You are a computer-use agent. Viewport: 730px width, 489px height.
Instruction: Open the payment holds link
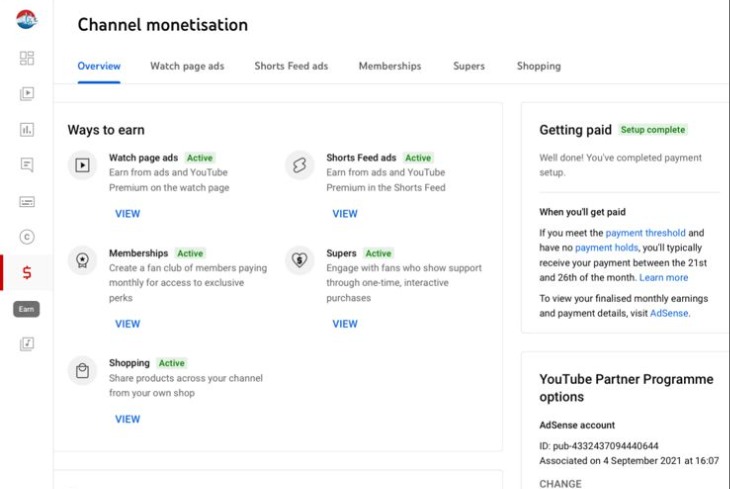click(607, 248)
